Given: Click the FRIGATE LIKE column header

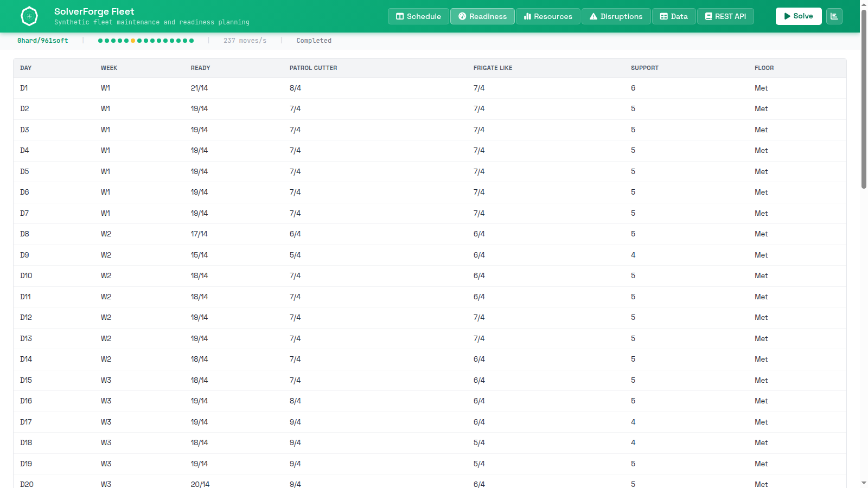Looking at the screenshot, I should [493, 68].
